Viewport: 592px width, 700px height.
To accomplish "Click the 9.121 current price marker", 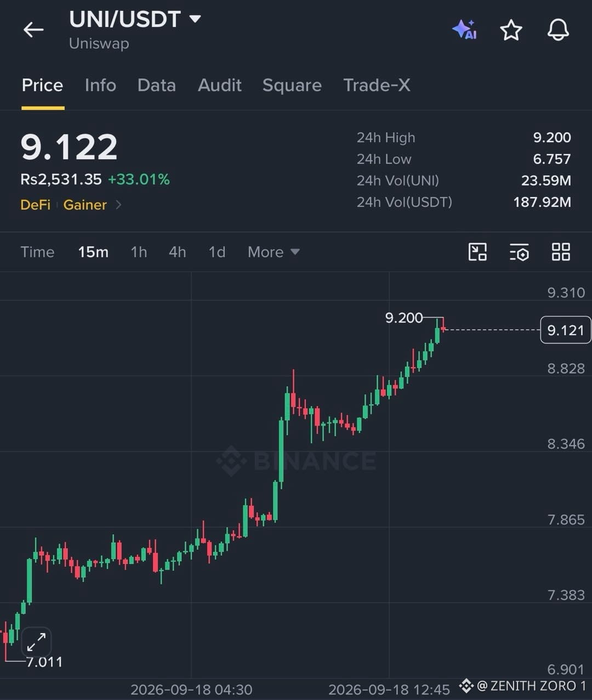I will click(x=566, y=330).
